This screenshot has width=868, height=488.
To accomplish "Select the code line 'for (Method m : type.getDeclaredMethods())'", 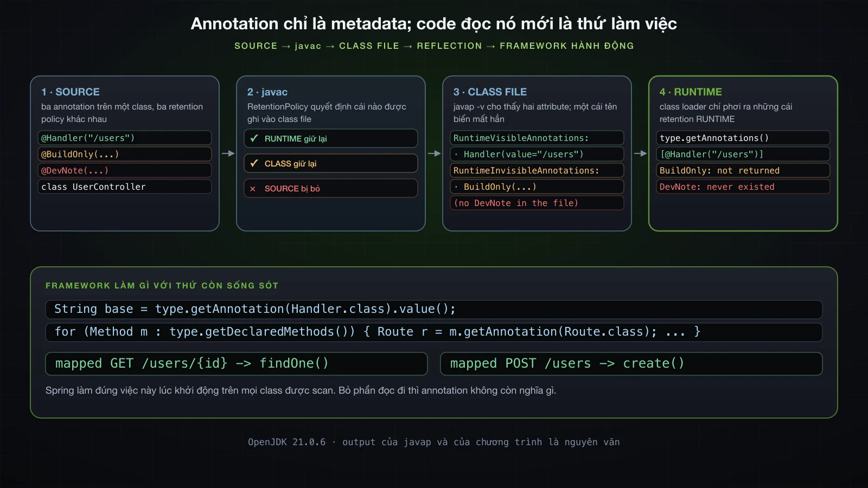I will pos(434,332).
